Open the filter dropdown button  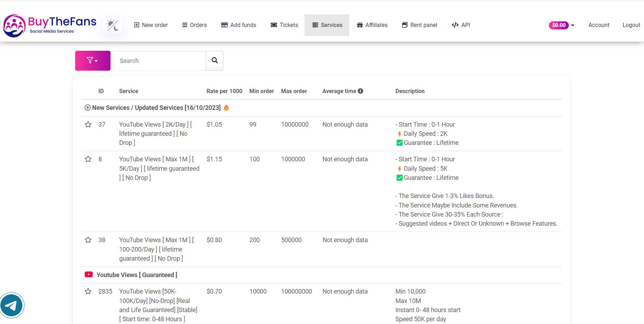click(93, 61)
